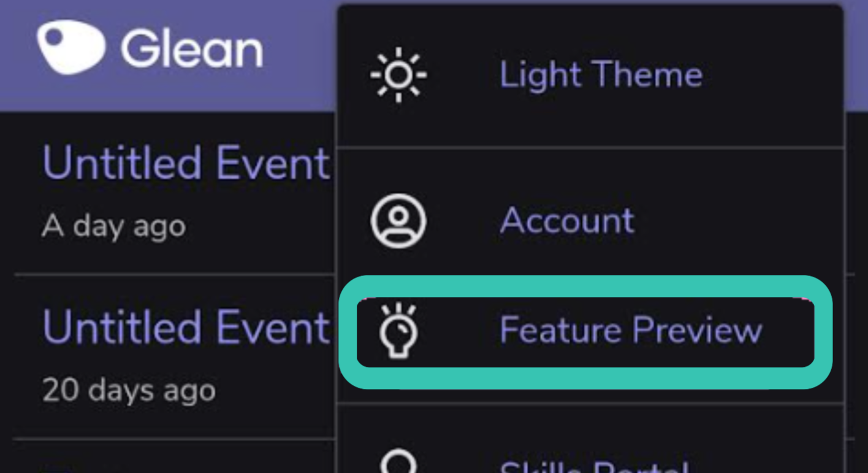Switch to Light Theme
This screenshot has width=868, height=473.
tap(601, 75)
